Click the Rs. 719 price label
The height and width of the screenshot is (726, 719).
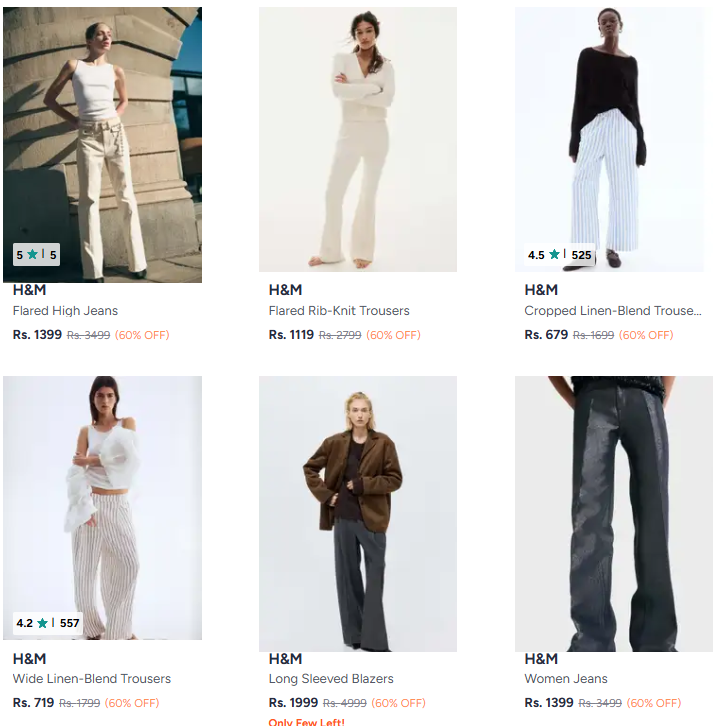[33, 703]
